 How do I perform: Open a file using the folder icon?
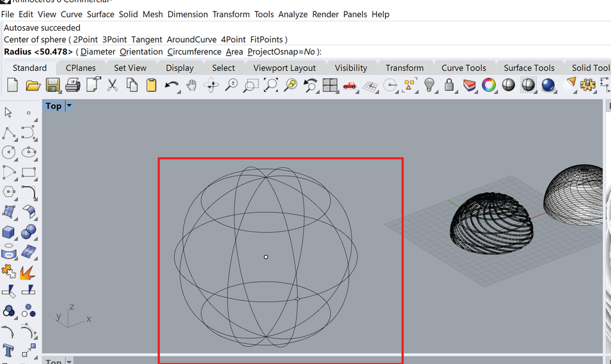point(33,86)
